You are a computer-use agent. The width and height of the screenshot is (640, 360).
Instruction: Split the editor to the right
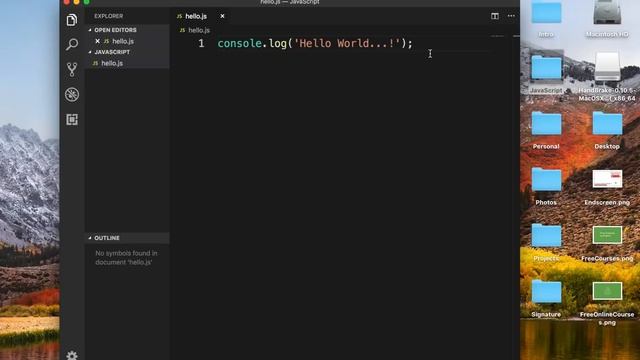(x=495, y=16)
